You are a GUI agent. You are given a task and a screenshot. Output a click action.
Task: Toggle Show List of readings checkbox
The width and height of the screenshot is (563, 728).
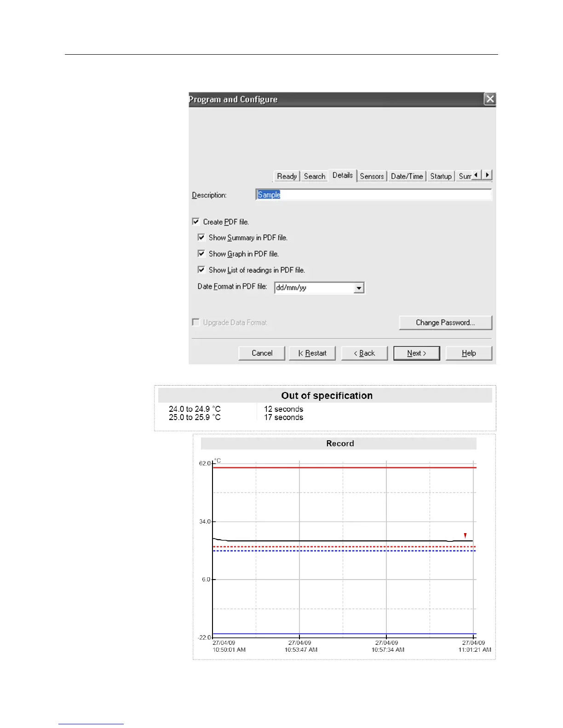pos(201,270)
